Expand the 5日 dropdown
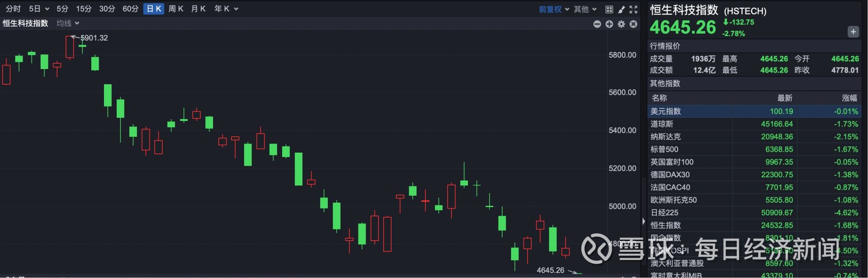Image resolution: width=868 pixels, height=278 pixels. (39, 9)
